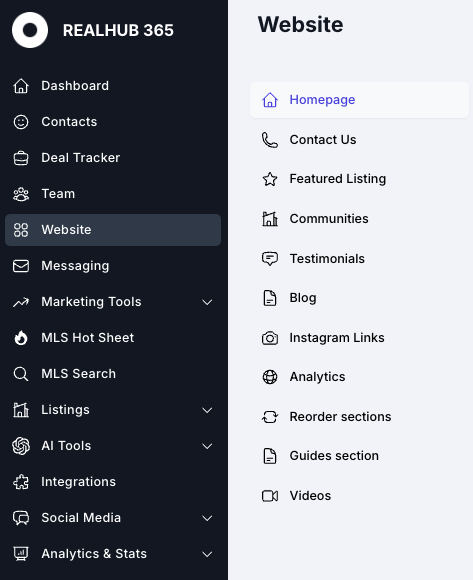Click the Social Media label
Image resolution: width=473 pixels, height=580 pixels.
(x=81, y=518)
